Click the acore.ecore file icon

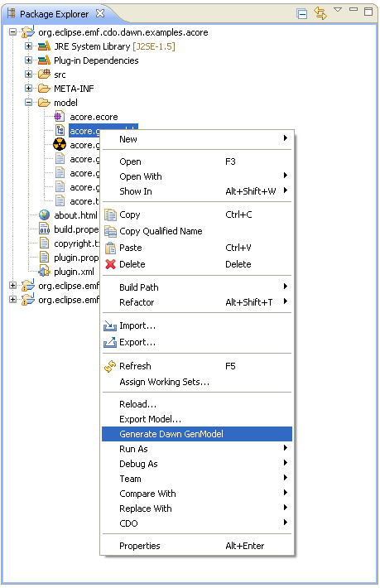pyautogui.click(x=59, y=116)
